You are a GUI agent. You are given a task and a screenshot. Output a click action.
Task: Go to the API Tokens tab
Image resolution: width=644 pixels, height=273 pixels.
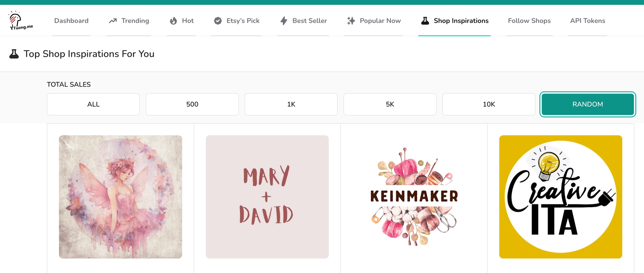588,21
